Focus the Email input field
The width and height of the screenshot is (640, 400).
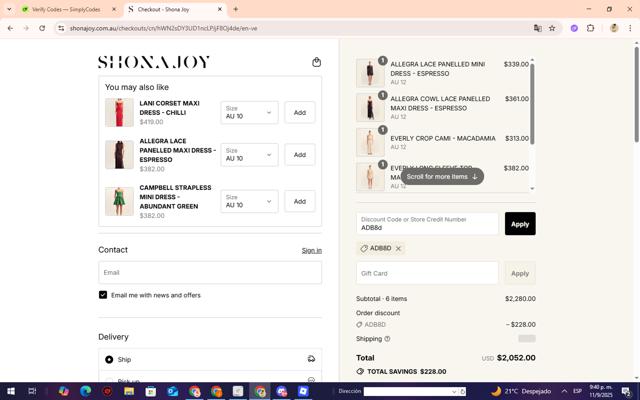pos(210,272)
